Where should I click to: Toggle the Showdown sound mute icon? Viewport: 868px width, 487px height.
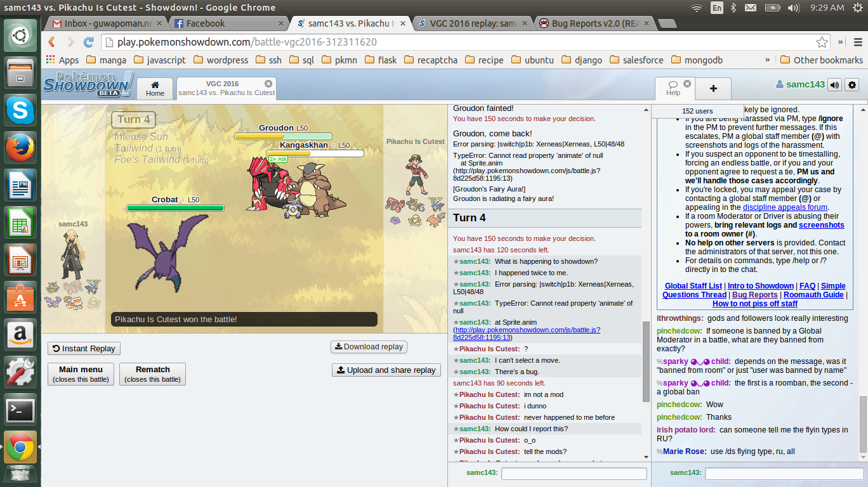pos(835,85)
